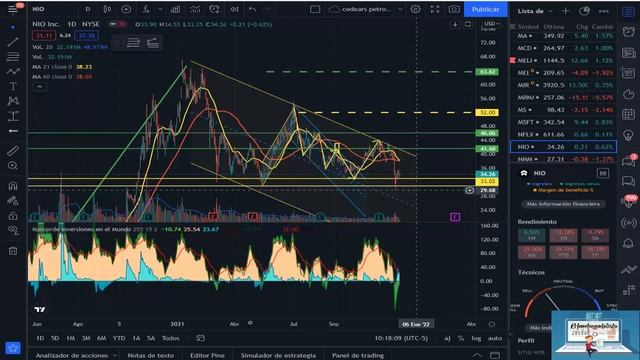Select the brush and patterns drawing tool

click(x=13, y=71)
